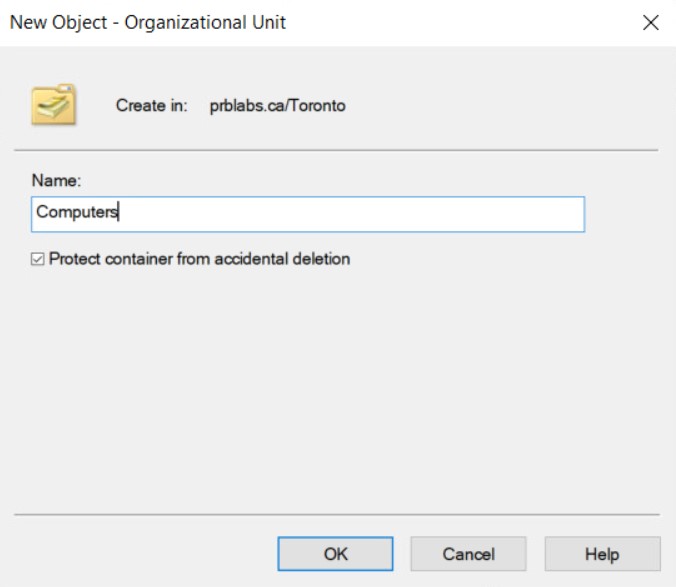676x587 pixels.
Task: Click the prblabs.ca/Toronto path text
Action: (x=277, y=105)
